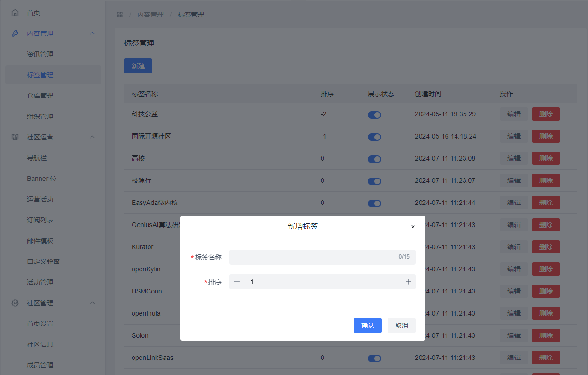Click the 标签名称 input field

point(323,257)
